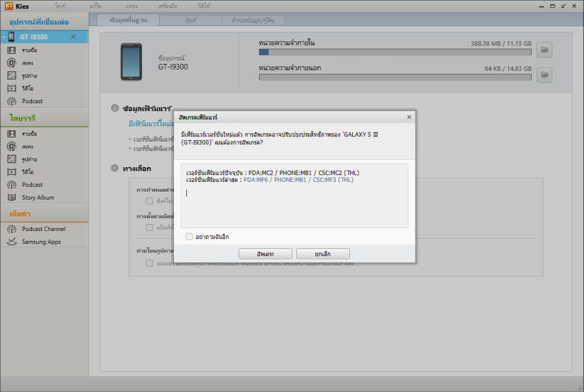
Task: Click the external memory usage bar
Action: click(x=395, y=77)
